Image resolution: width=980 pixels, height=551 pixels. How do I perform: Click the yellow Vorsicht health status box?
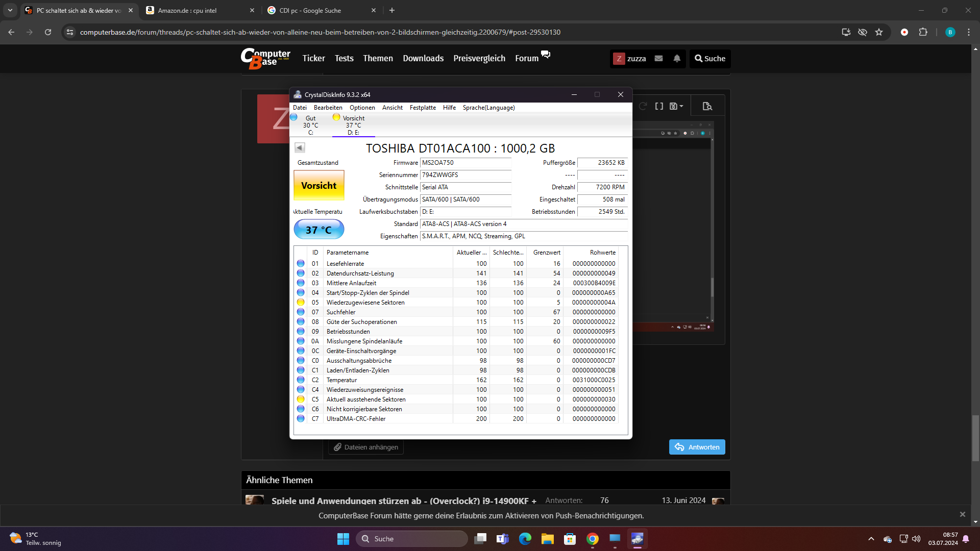(x=318, y=186)
